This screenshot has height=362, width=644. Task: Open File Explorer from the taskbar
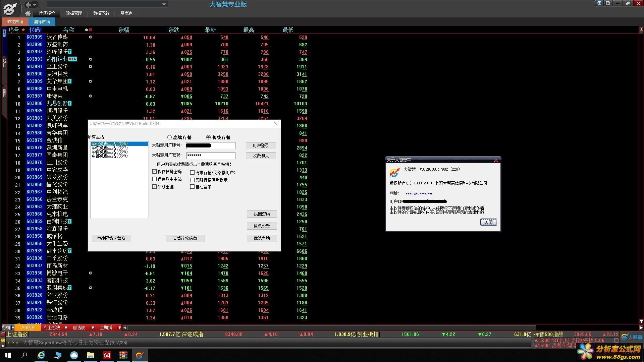point(91,355)
